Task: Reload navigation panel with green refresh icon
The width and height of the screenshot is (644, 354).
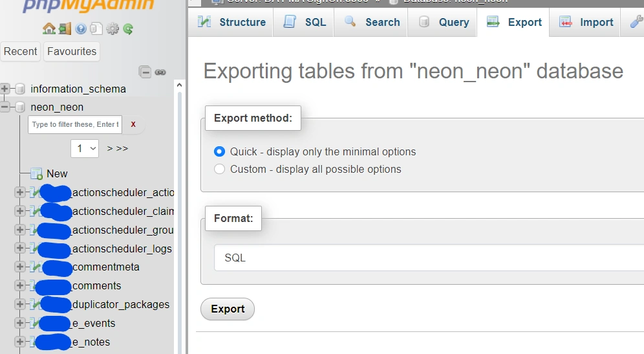Action: 128,28
